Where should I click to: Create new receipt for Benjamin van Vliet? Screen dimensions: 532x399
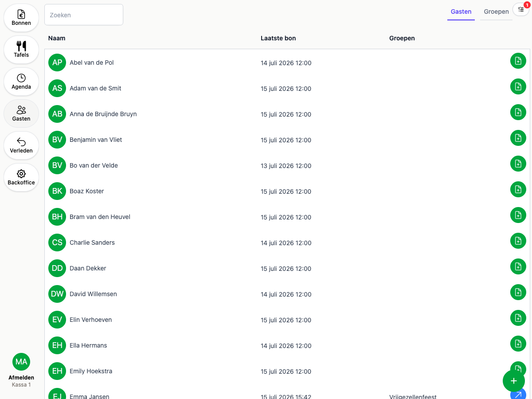(518, 138)
